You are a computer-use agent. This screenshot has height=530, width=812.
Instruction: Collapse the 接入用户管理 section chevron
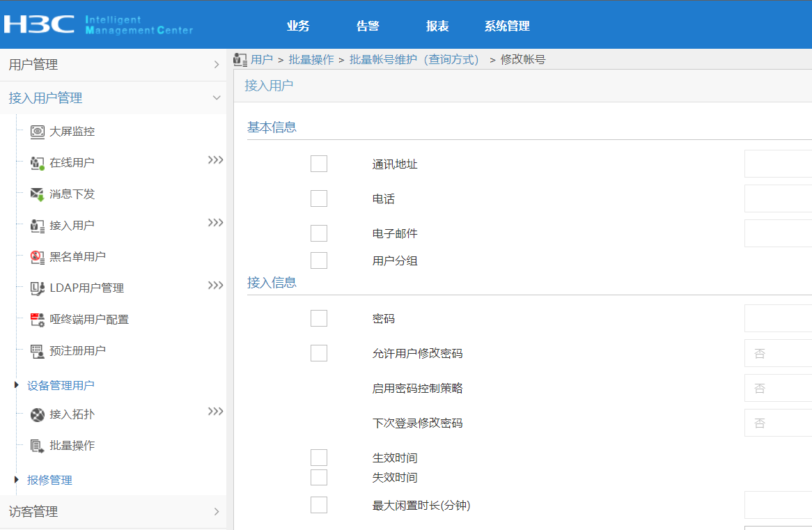point(217,98)
